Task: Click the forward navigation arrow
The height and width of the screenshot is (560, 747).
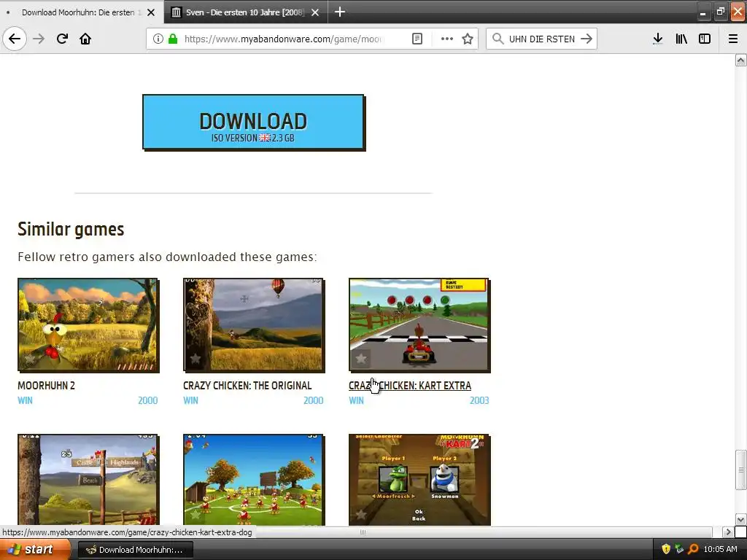Action: click(x=39, y=39)
